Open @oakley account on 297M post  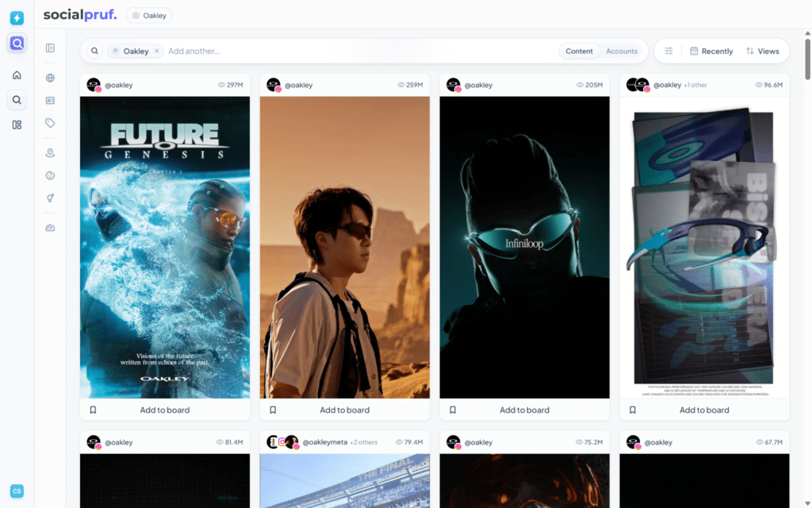119,85
